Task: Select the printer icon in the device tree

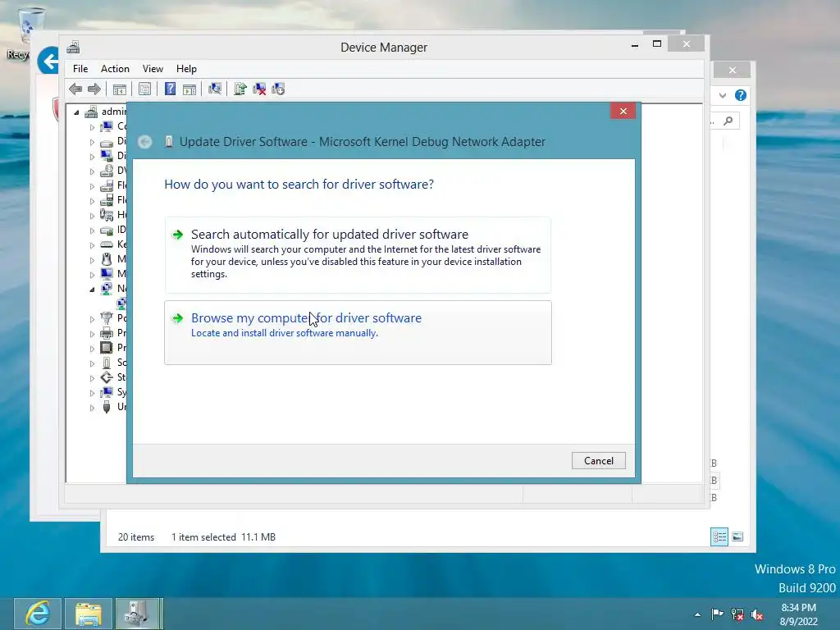Action: pos(107,333)
